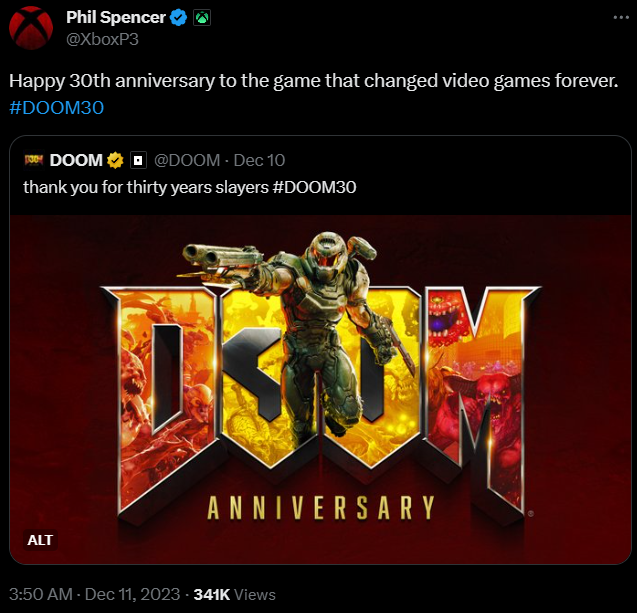The height and width of the screenshot is (613, 637).
Task: Click the gold verified badge beside DOOM
Action: click(x=115, y=160)
